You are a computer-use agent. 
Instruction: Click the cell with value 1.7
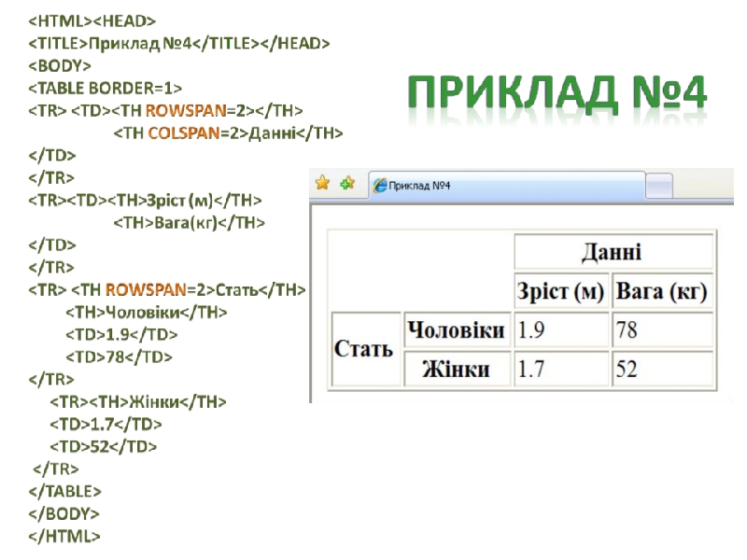[x=561, y=370]
